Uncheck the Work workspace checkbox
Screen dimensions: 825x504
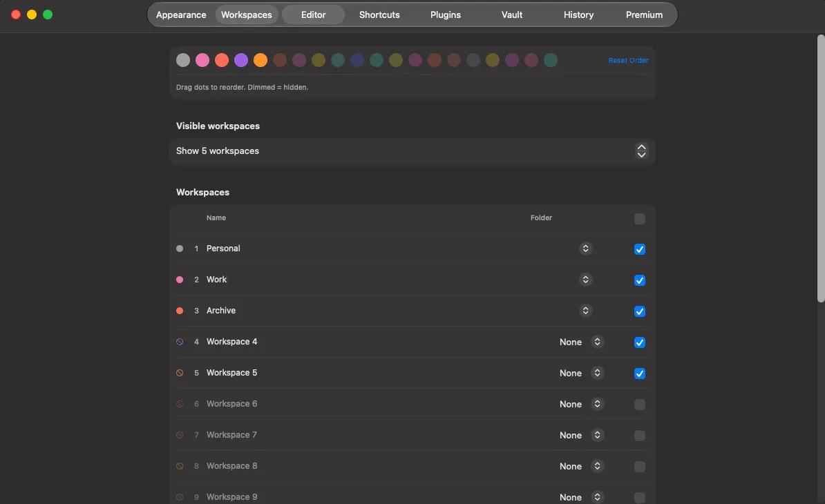coord(639,280)
